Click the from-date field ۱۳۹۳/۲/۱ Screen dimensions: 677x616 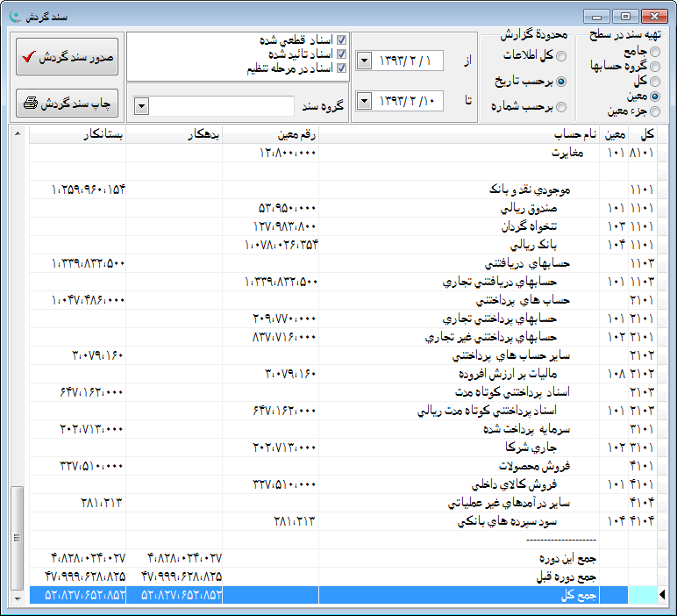[407, 61]
